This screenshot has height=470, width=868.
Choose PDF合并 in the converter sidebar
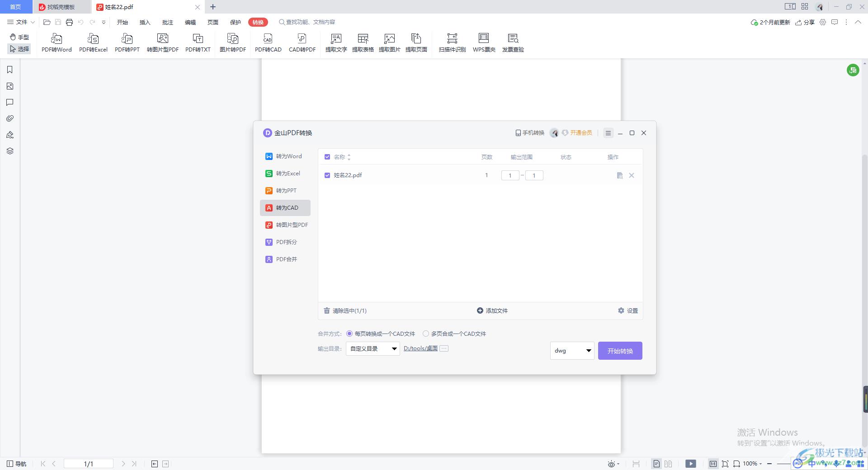285,259
